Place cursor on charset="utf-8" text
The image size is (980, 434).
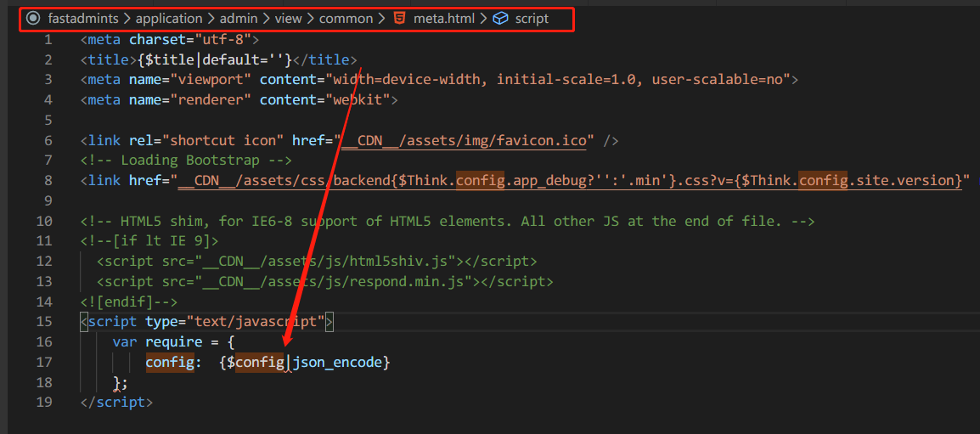190,40
